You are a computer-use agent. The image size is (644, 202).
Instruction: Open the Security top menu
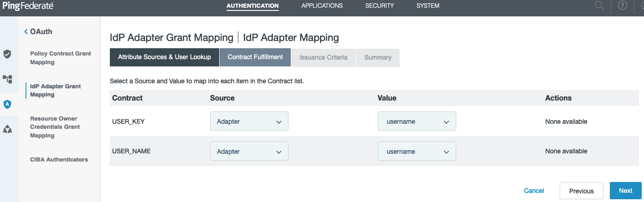point(379,6)
